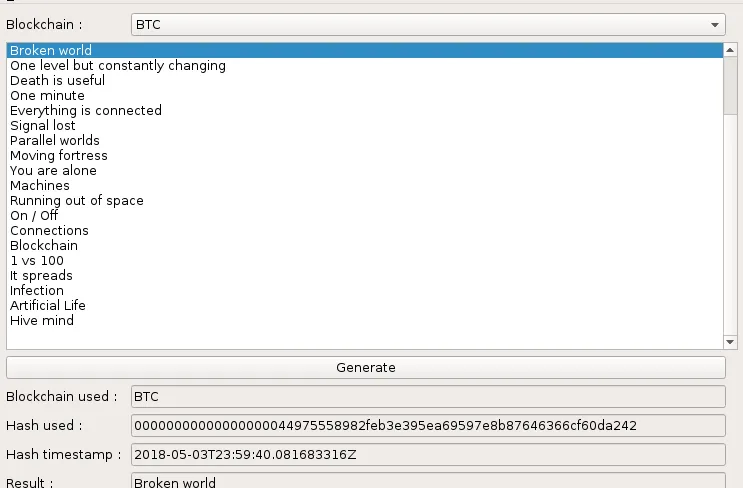743x488 pixels.
Task: Select the 'Broken world' list row
Action: pyautogui.click(x=365, y=50)
